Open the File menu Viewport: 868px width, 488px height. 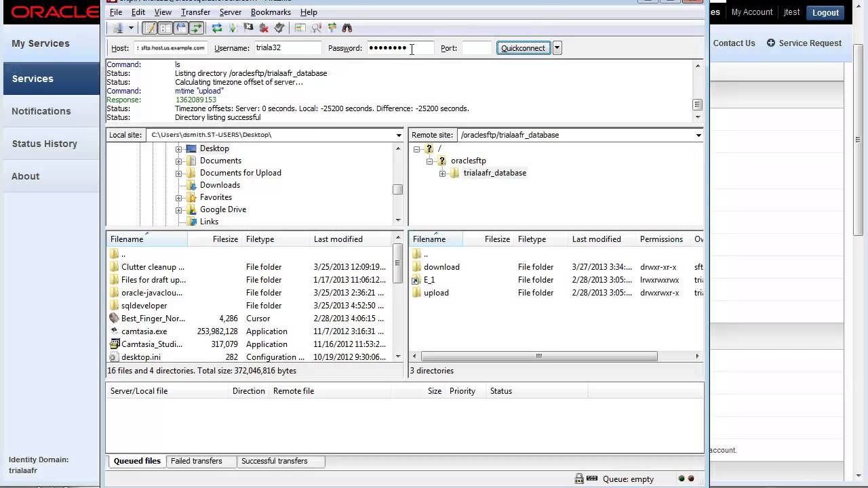coord(116,12)
